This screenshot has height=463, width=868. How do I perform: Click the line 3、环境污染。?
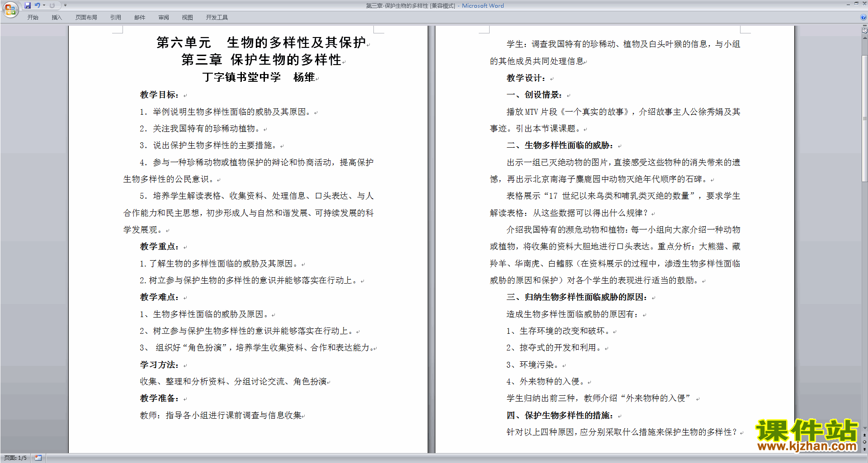point(533,365)
